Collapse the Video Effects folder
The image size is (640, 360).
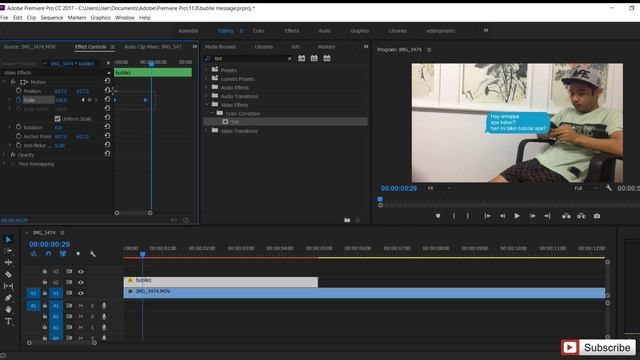[207, 104]
